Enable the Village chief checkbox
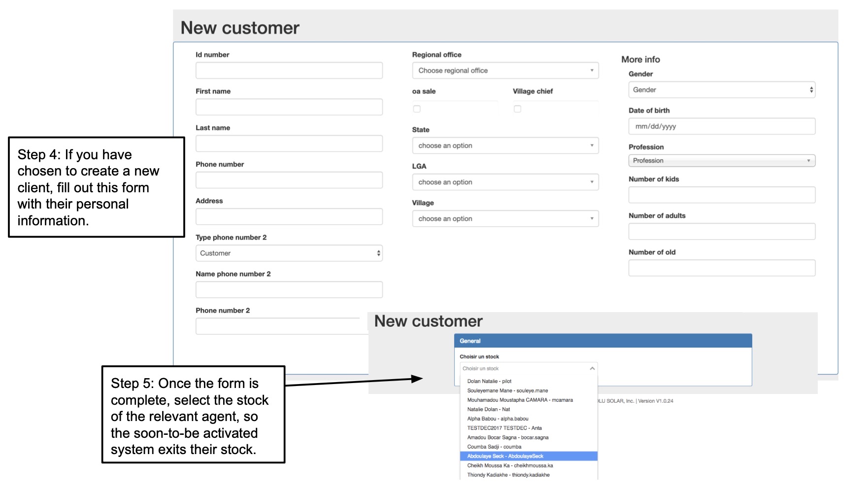868x493 pixels. click(517, 109)
